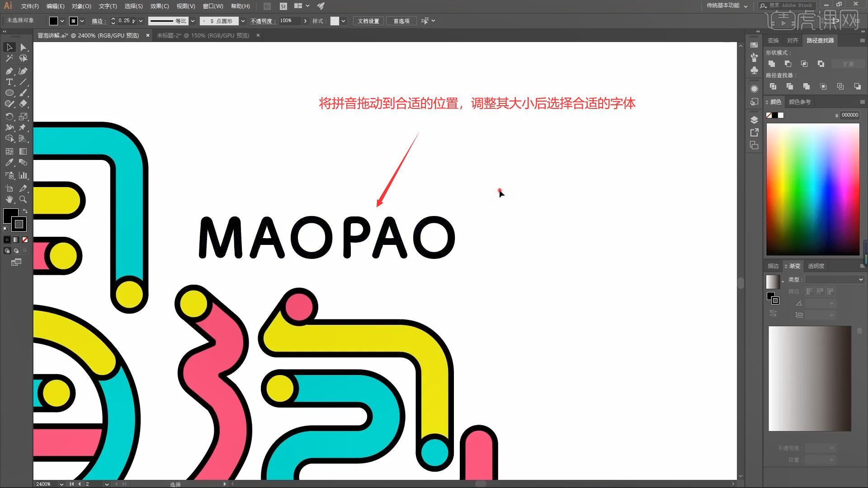
Task: Click the 文档设置 button
Action: tap(368, 21)
